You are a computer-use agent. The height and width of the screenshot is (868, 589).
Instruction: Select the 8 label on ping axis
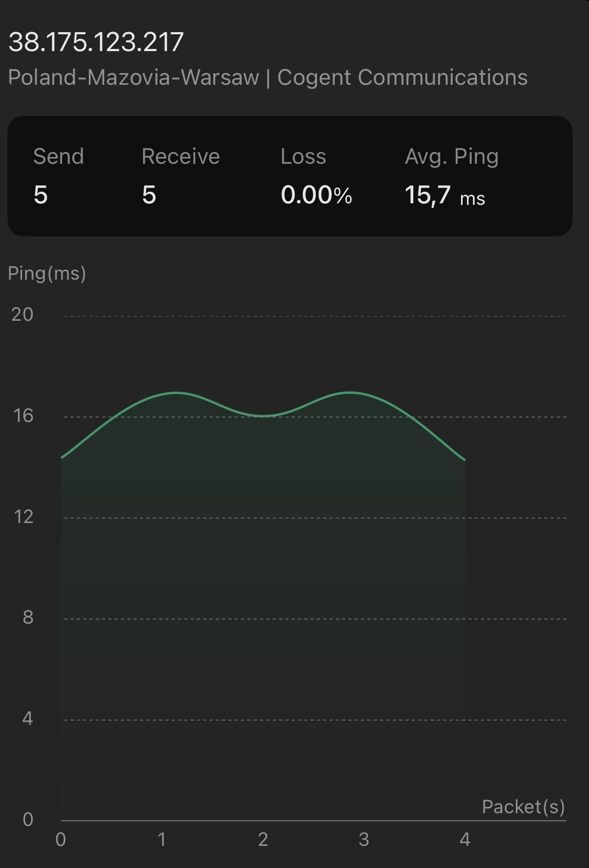click(x=28, y=617)
